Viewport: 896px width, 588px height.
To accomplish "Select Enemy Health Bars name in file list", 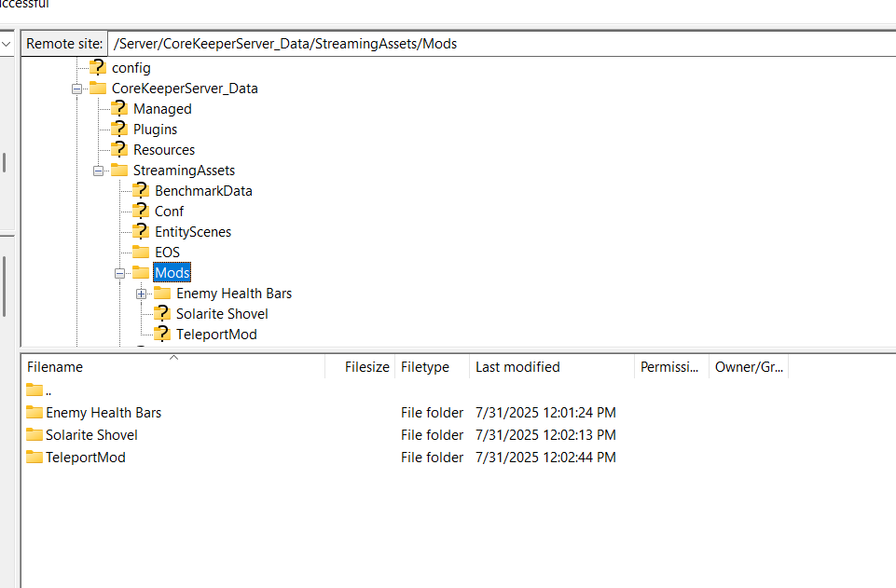I will (x=103, y=413).
